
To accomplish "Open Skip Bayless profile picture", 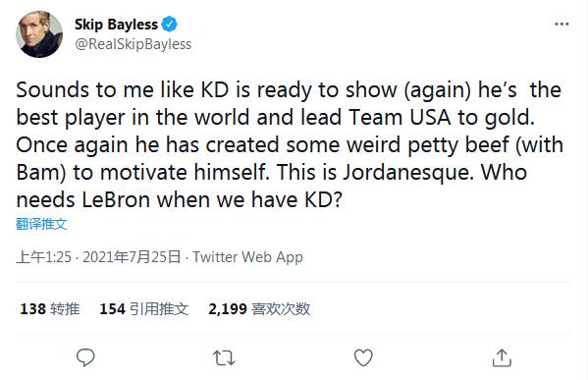I will pyautogui.click(x=39, y=34).
